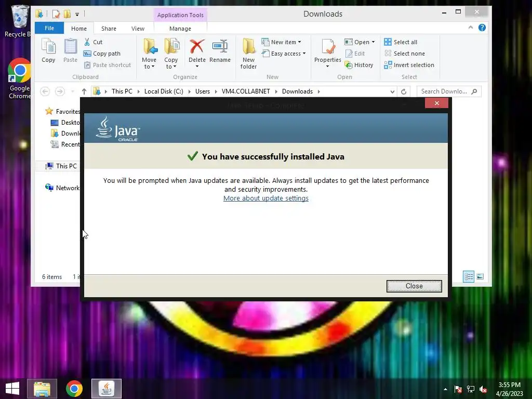
Task: Click Select all in the ribbon
Action: pyautogui.click(x=401, y=42)
